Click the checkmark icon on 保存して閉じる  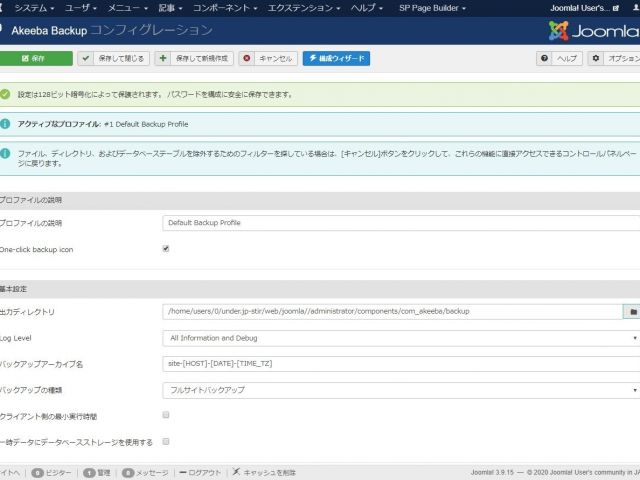pyautogui.click(x=85, y=58)
